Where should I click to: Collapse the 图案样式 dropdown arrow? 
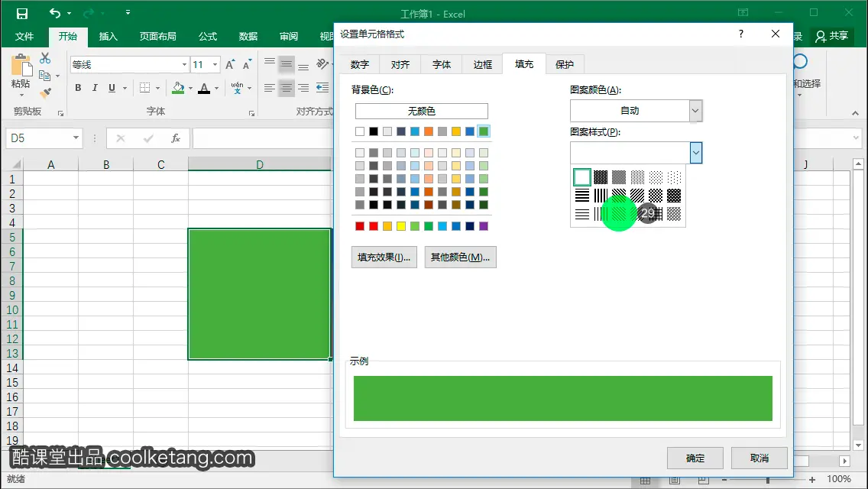pos(696,153)
